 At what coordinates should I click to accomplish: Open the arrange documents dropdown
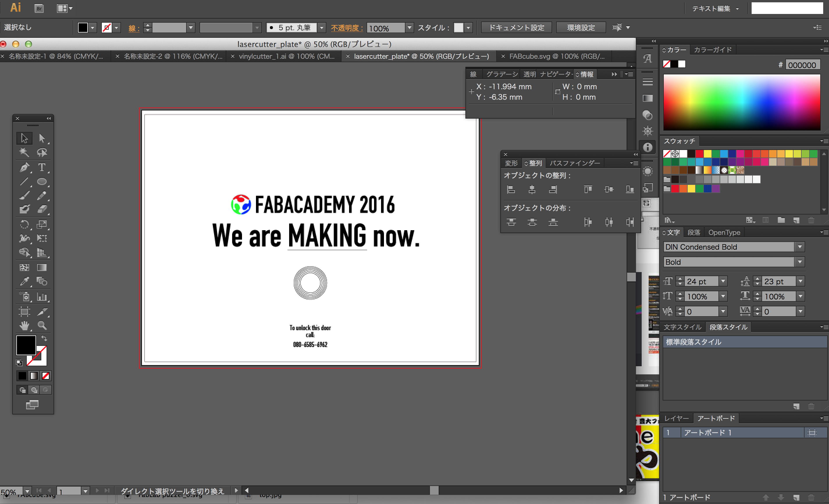click(65, 8)
